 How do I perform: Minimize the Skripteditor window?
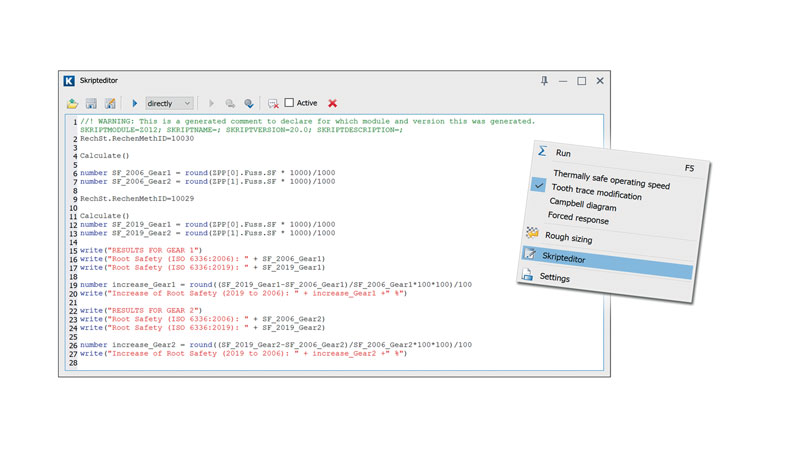563,81
